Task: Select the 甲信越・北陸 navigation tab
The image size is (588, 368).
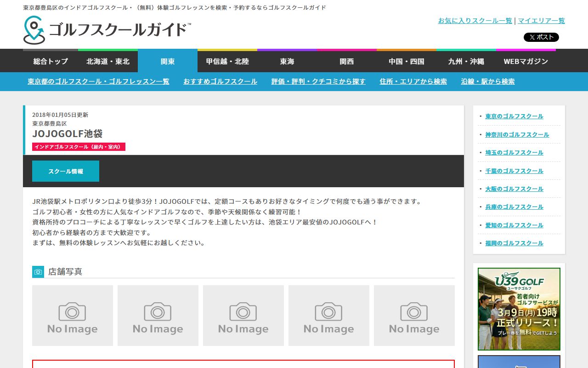Action: click(x=227, y=61)
